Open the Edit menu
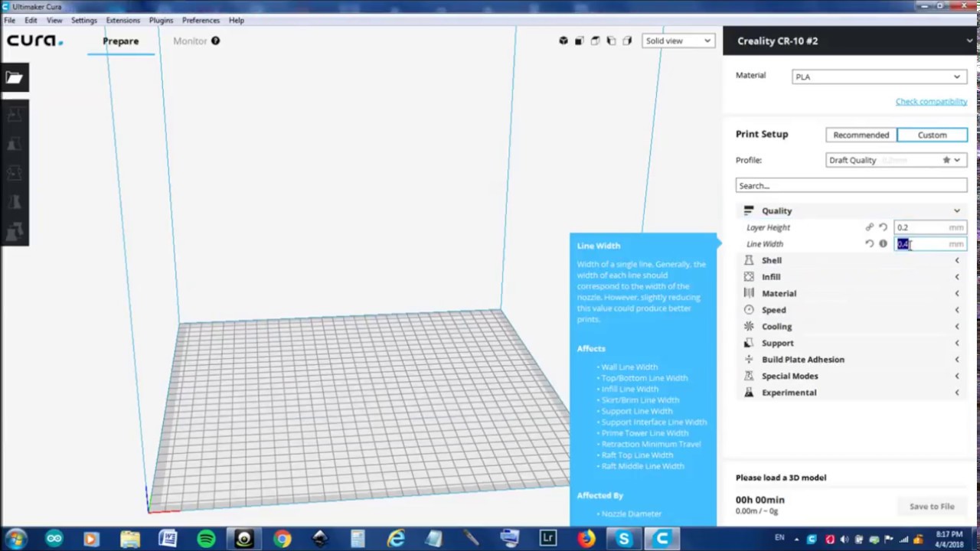The width and height of the screenshot is (980, 551). pos(31,20)
